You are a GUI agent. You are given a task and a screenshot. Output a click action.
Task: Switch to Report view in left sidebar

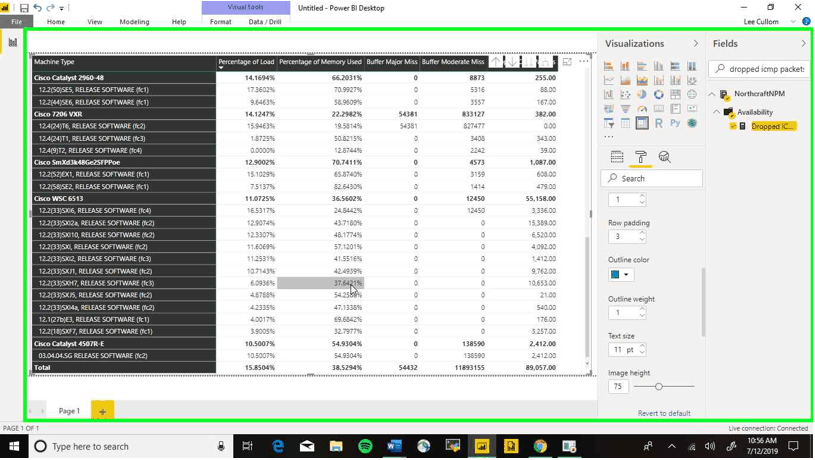tap(12, 43)
